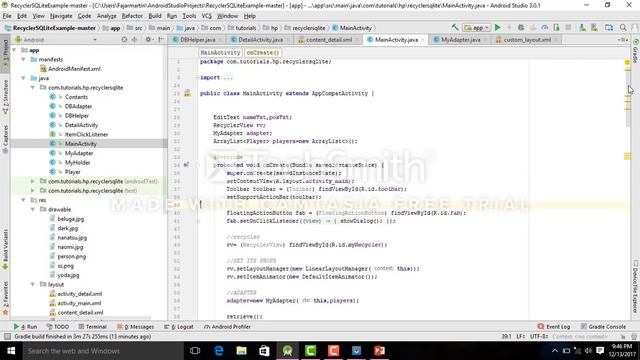The image size is (640, 360).
Task: Collapse the manifests folder
Action: [24, 59]
